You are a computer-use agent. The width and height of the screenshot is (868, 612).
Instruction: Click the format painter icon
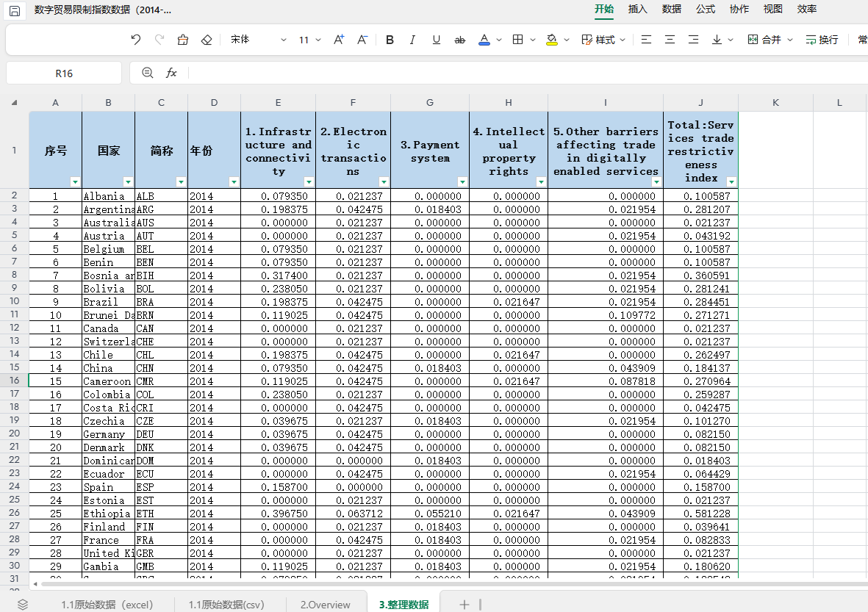click(x=183, y=40)
